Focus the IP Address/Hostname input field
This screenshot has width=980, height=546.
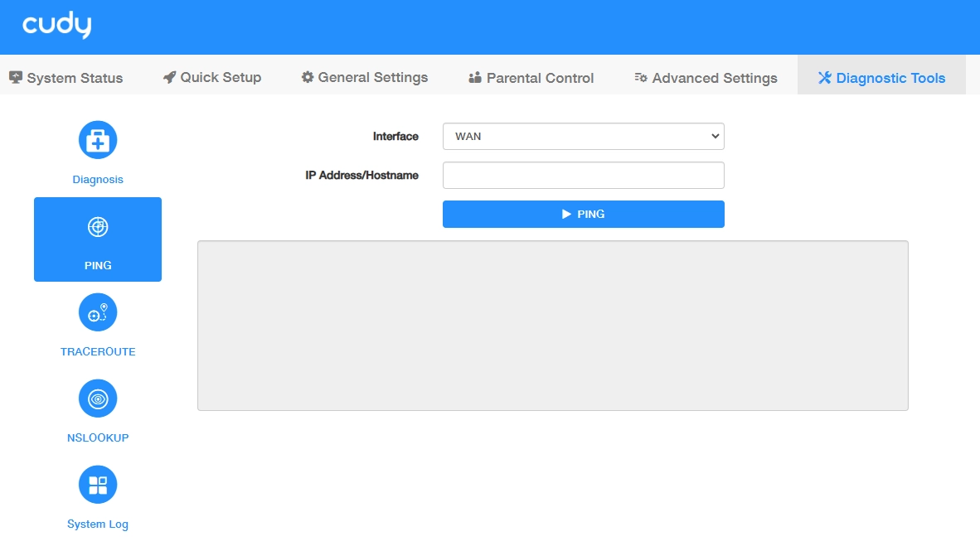pyautogui.click(x=584, y=176)
